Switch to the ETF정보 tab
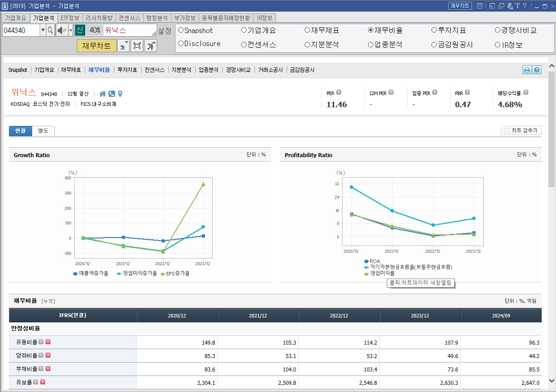The image size is (556, 392). (70, 18)
